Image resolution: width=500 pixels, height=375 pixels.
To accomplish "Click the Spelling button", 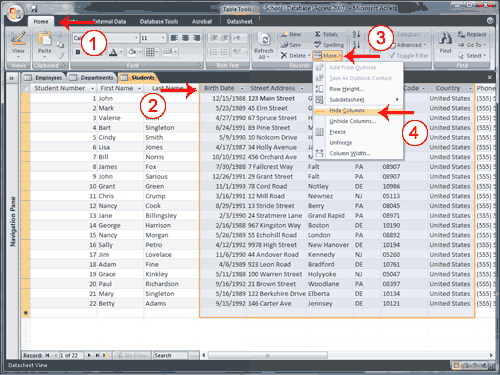I will 329,45.
